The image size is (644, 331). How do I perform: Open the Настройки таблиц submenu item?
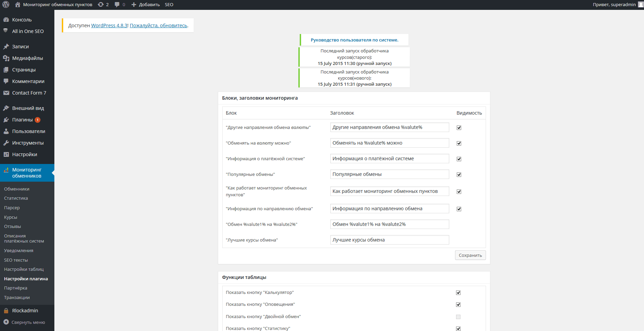[24, 269]
